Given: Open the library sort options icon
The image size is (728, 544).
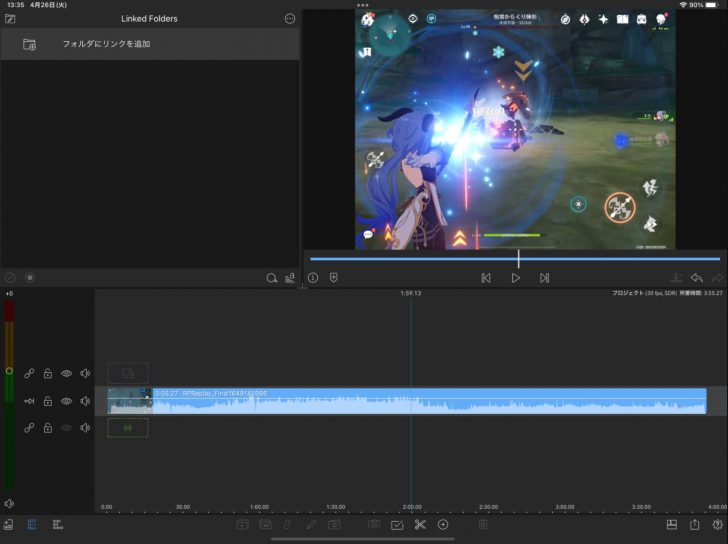Looking at the screenshot, I should tap(290, 278).
